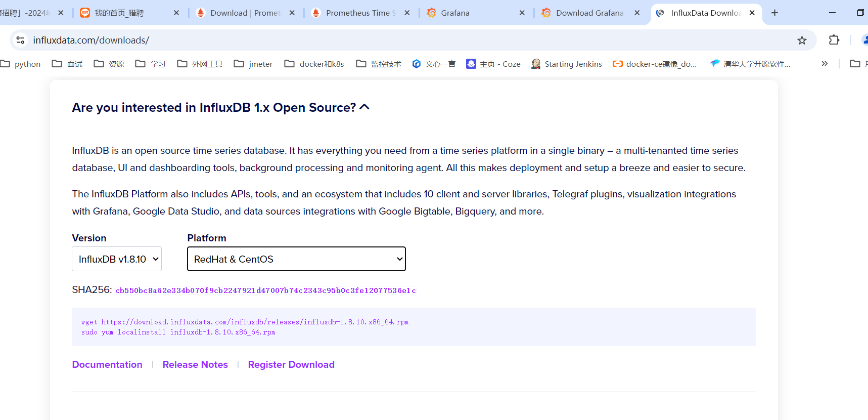
Task: Close the Download Grafana tab
Action: [637, 13]
